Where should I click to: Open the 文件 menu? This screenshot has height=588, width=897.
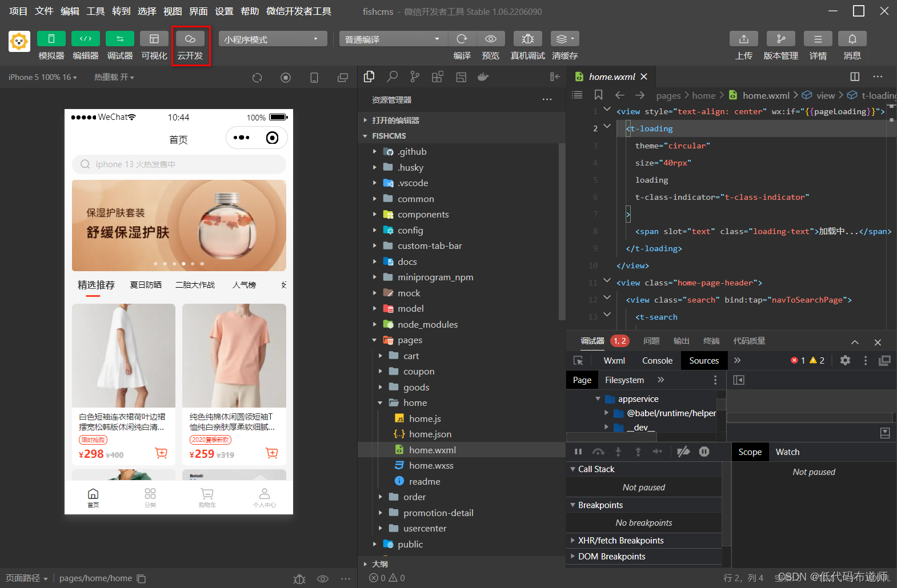44,11
